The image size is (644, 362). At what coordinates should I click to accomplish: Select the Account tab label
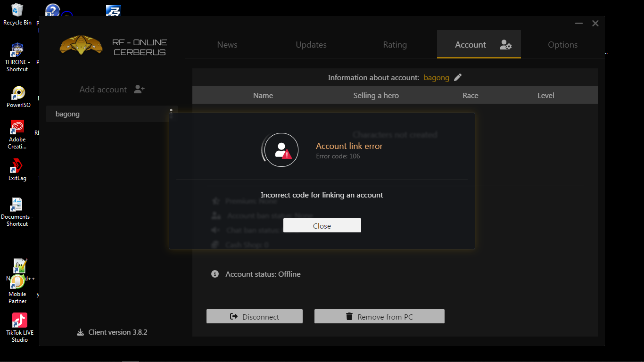click(x=471, y=45)
